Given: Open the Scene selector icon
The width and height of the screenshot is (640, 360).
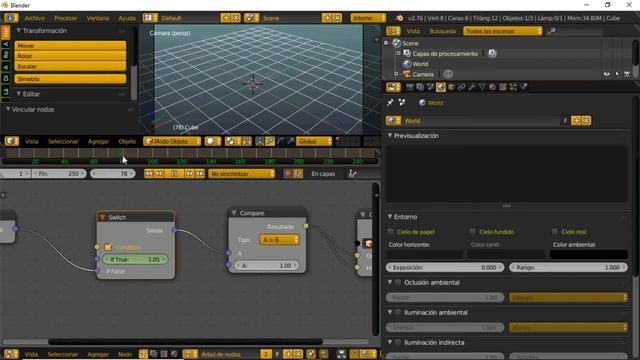Looking at the screenshot, I should [x=251, y=18].
